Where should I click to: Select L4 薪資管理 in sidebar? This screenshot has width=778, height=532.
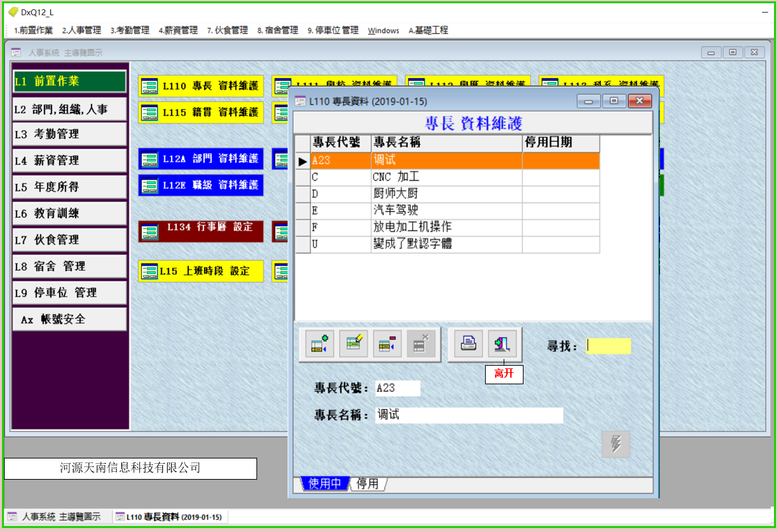70,160
